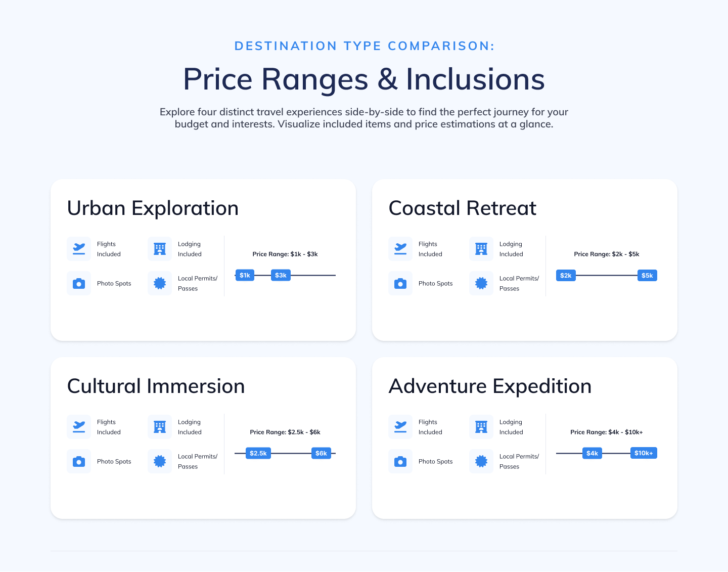
Task: Click the $10k+ handle on Adventure slider
Action: point(644,453)
